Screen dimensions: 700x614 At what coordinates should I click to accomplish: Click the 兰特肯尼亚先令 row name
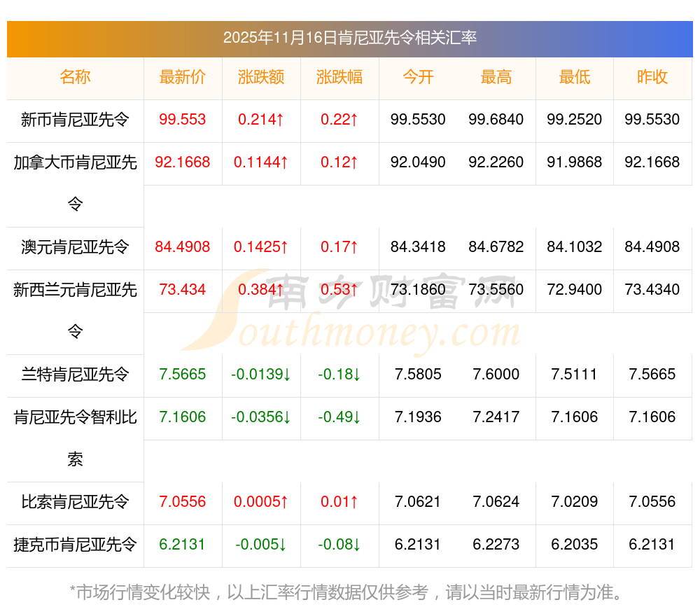click(x=75, y=375)
